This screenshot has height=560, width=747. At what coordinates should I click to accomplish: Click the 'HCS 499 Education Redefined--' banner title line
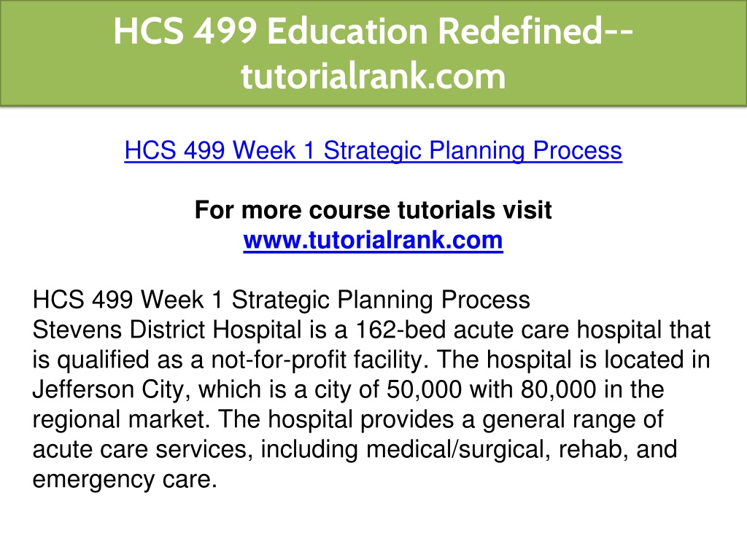373,31
